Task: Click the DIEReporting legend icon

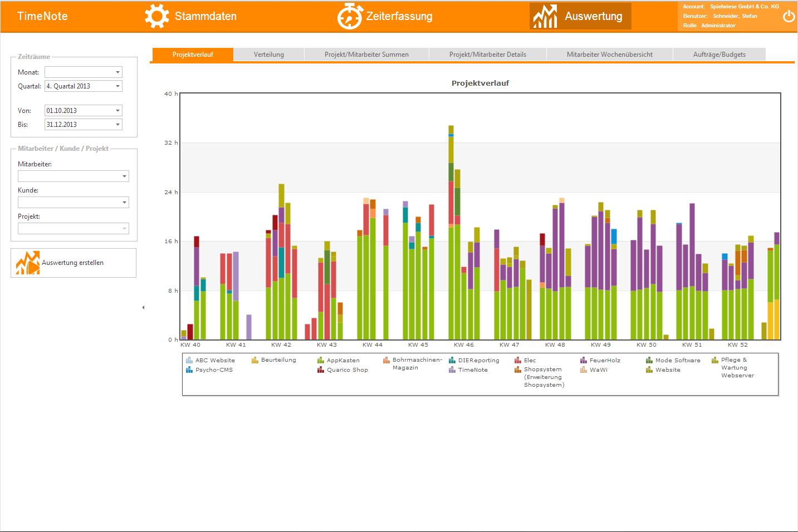Action: (x=452, y=361)
